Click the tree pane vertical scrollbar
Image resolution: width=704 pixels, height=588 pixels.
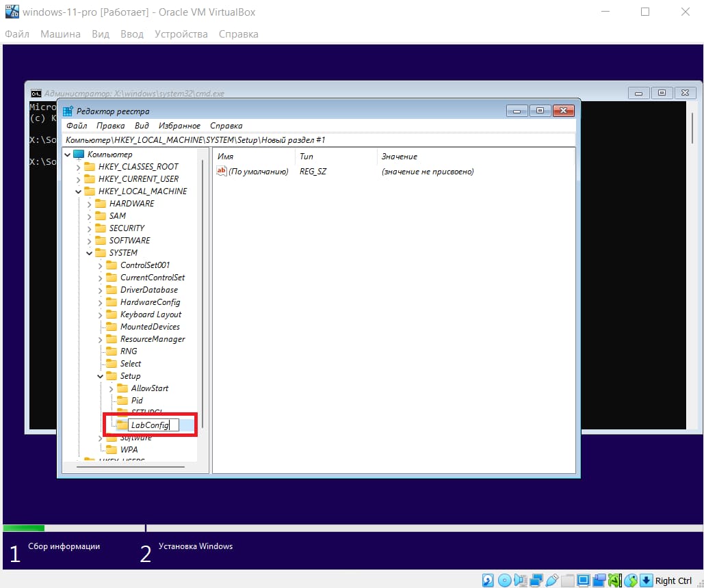203,293
